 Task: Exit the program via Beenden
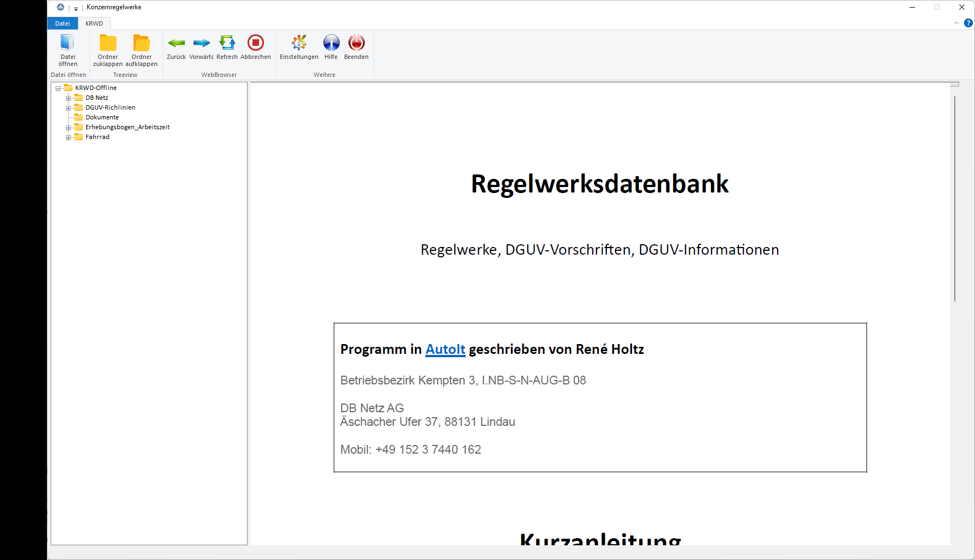(x=356, y=43)
